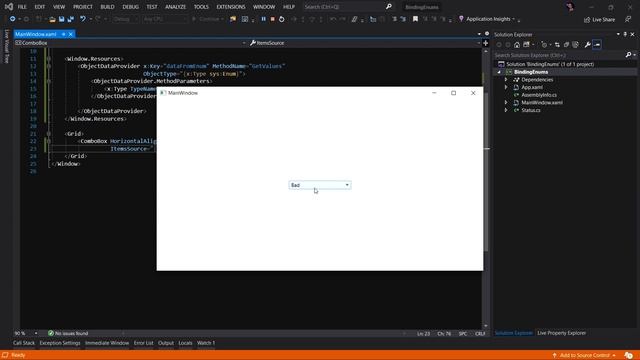Select the Solution 'BindingEnums' root item
The width and height of the screenshot is (640, 360).
tap(550, 64)
